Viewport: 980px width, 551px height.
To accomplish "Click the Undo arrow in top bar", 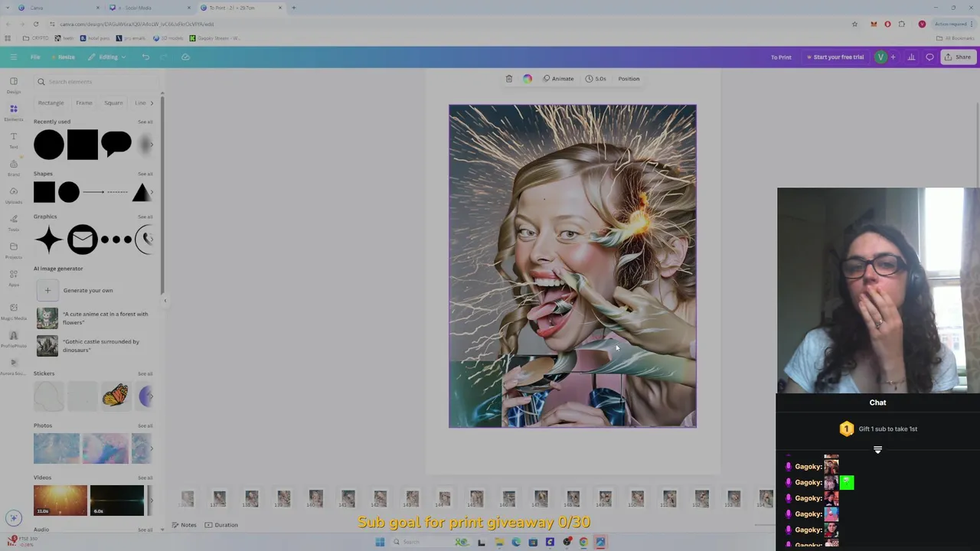I will click(x=145, y=57).
